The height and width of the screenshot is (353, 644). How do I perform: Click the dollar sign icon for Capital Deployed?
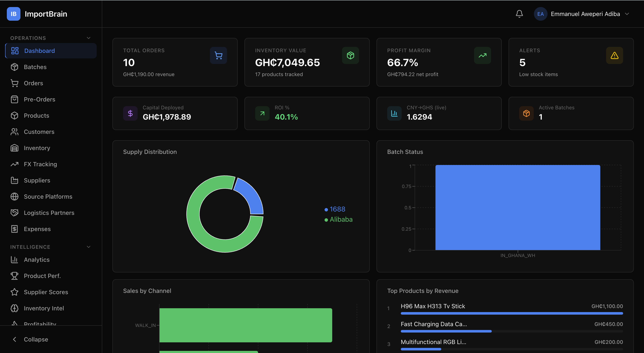point(130,113)
